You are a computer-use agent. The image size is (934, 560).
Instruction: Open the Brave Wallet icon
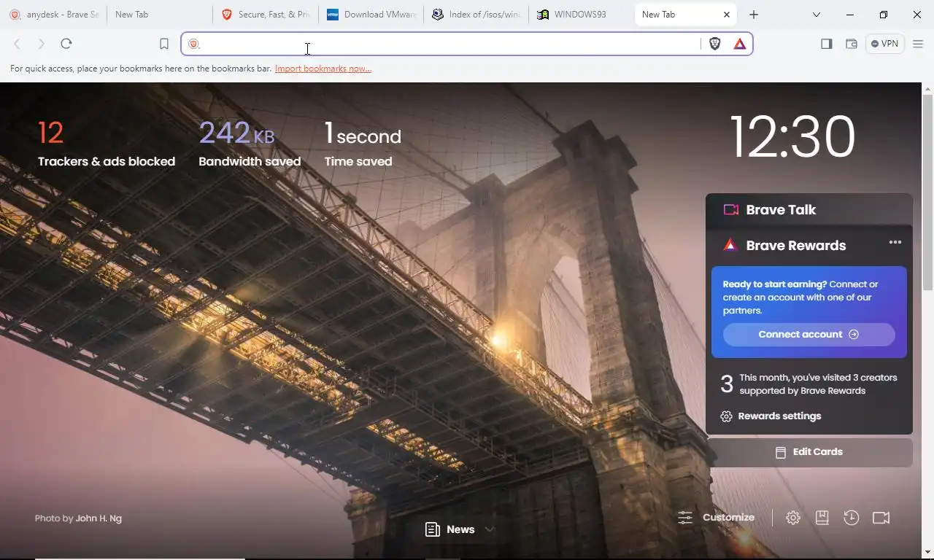pyautogui.click(x=852, y=44)
